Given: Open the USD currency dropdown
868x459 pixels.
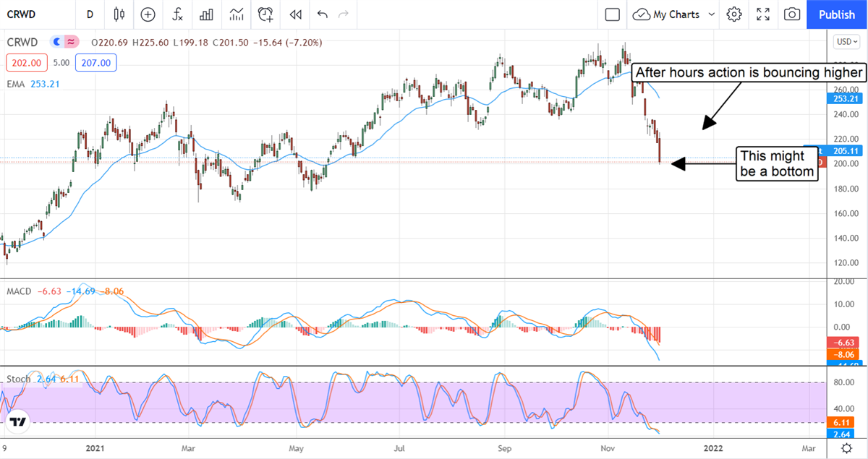Looking at the screenshot, I should tap(846, 41).
